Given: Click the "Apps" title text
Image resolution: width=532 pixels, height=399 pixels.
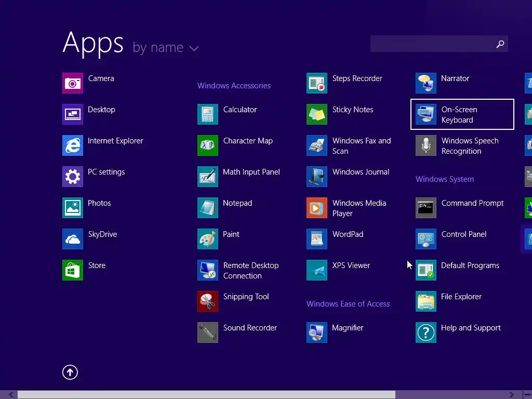Looking at the screenshot, I should coord(93,44).
